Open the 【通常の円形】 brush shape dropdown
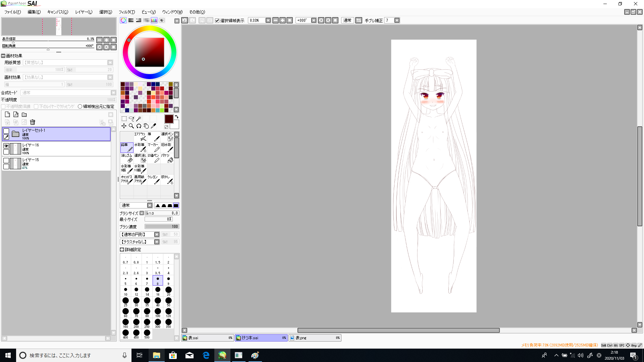The height and width of the screenshot is (362, 644). coord(157,235)
